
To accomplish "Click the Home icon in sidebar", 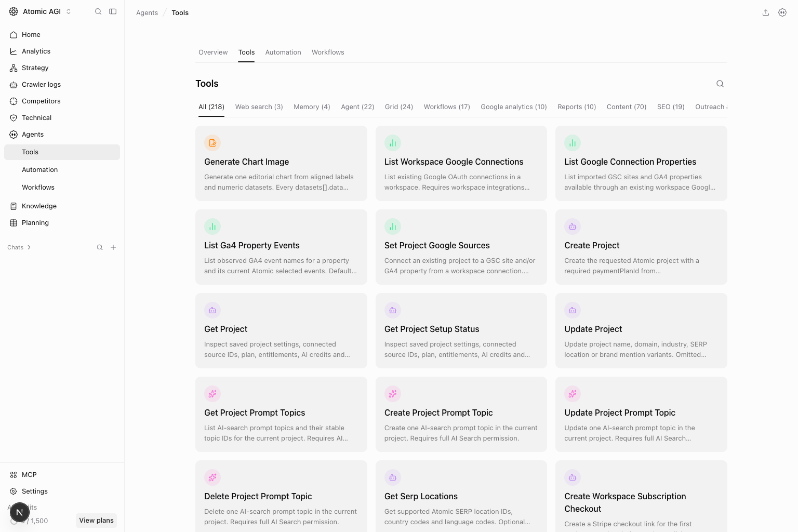I will tap(14, 35).
